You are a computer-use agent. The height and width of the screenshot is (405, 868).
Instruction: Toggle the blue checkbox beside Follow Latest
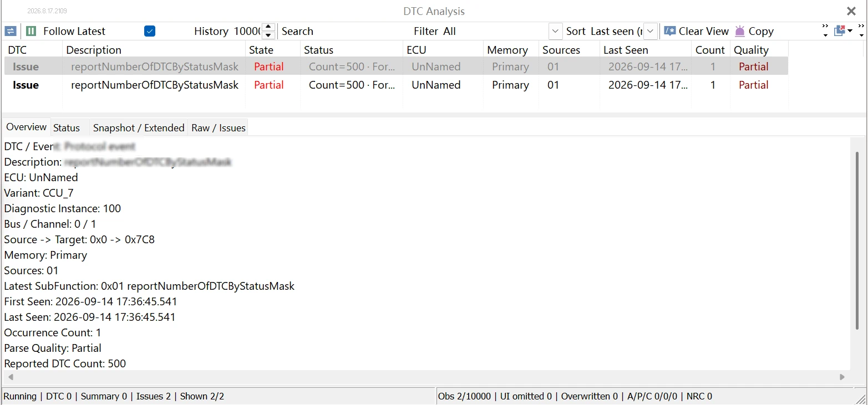pos(149,31)
